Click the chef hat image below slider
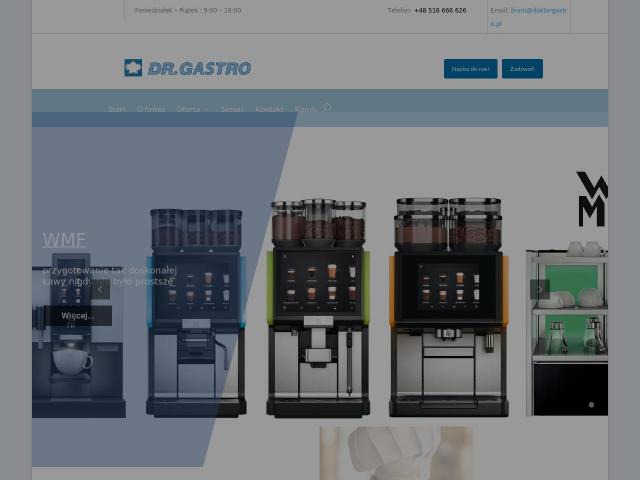The image size is (640, 480). tap(396, 453)
